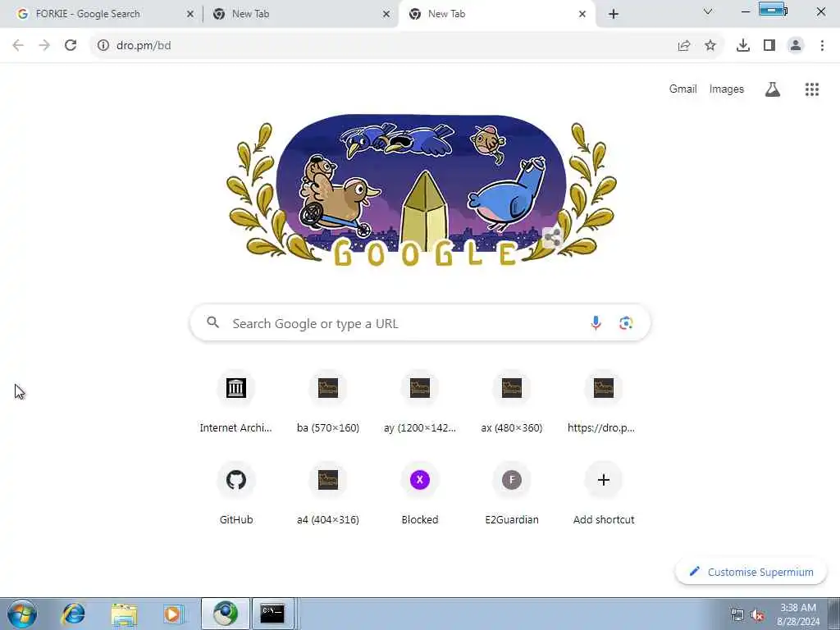Search by image with Lens icon

point(626,323)
